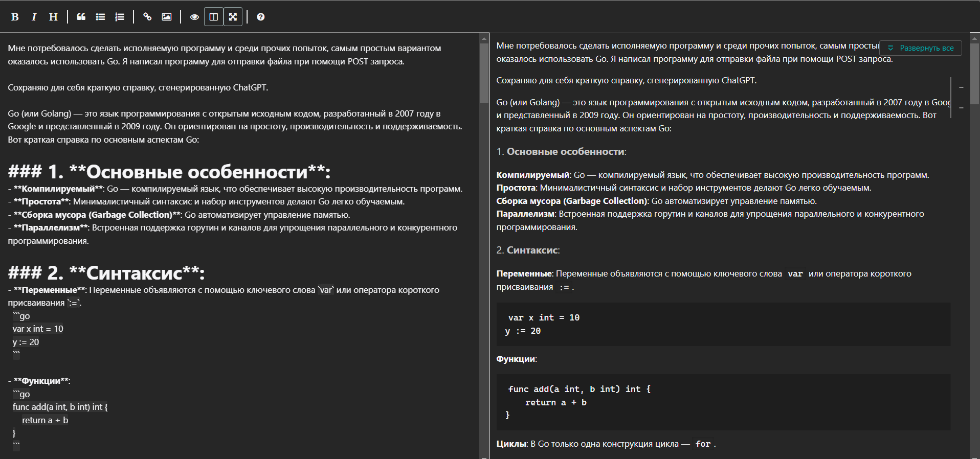This screenshot has width=980, height=459.
Task: Toggle preview mode with the eye icon
Action: point(194,17)
